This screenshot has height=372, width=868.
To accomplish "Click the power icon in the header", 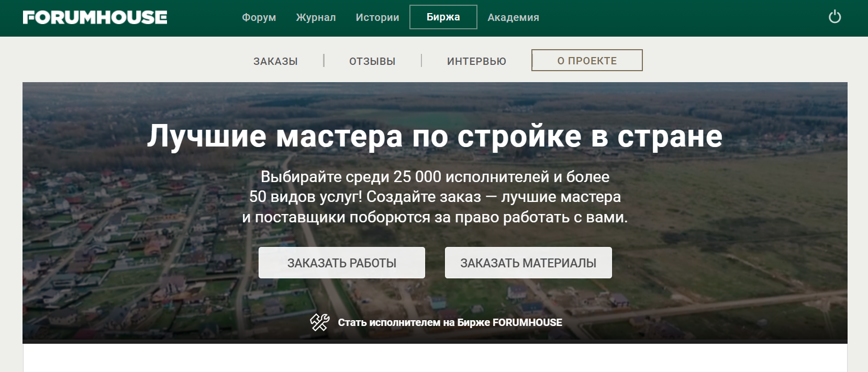I will 834,17.
